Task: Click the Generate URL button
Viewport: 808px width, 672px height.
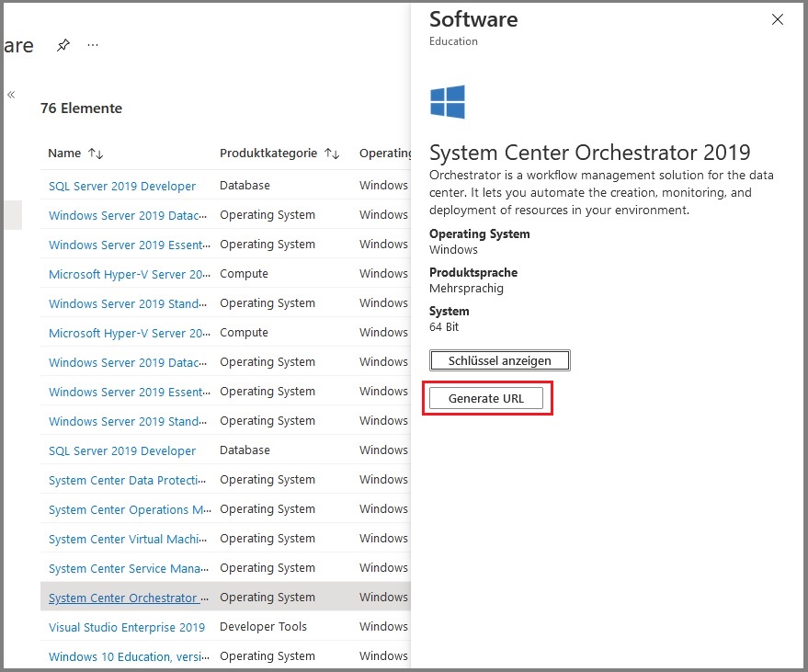Action: pyautogui.click(x=486, y=398)
